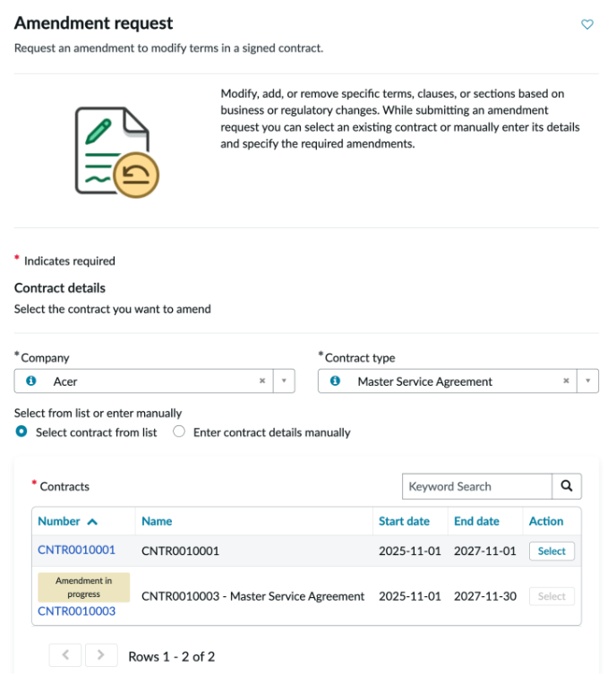Viewport: 616px width, 675px height.
Task: Choose Enter contract details manually option
Action: (x=179, y=431)
